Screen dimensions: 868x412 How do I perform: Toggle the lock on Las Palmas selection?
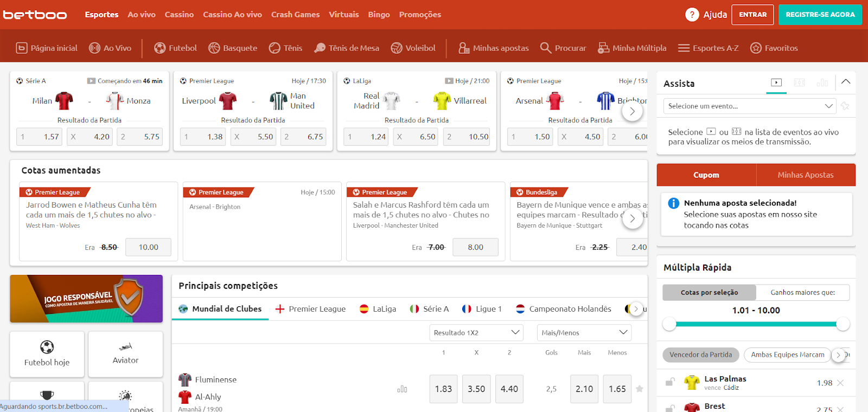point(670,382)
